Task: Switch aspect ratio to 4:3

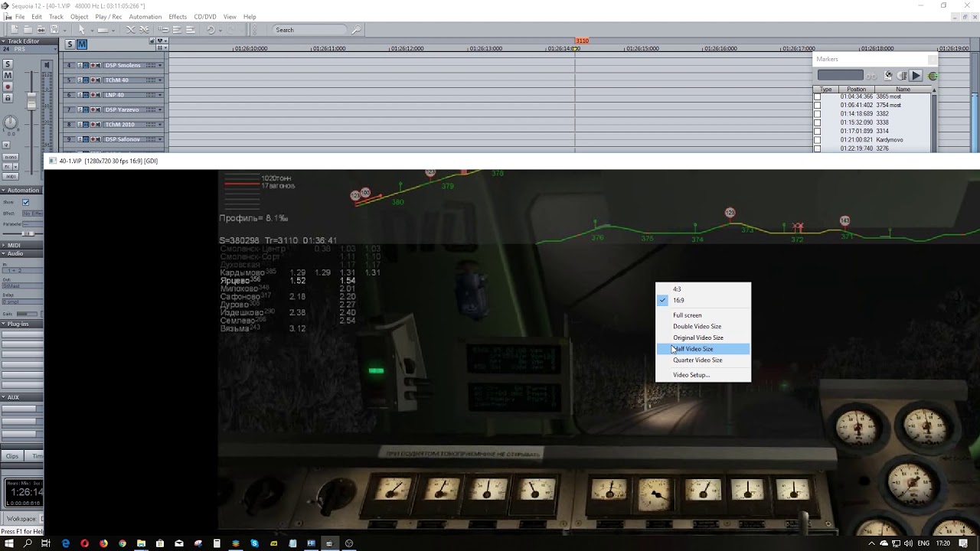Action: 703,289
